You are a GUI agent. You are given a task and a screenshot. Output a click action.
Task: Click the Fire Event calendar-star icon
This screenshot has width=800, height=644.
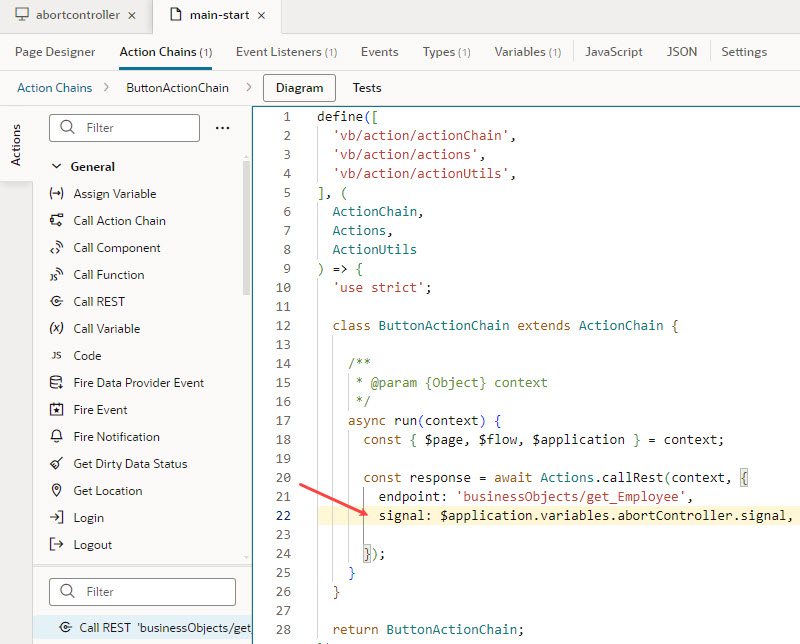click(x=56, y=409)
